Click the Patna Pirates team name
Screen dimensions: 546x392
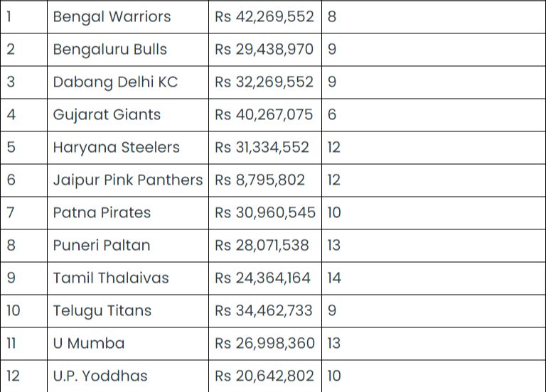pyautogui.click(x=102, y=212)
